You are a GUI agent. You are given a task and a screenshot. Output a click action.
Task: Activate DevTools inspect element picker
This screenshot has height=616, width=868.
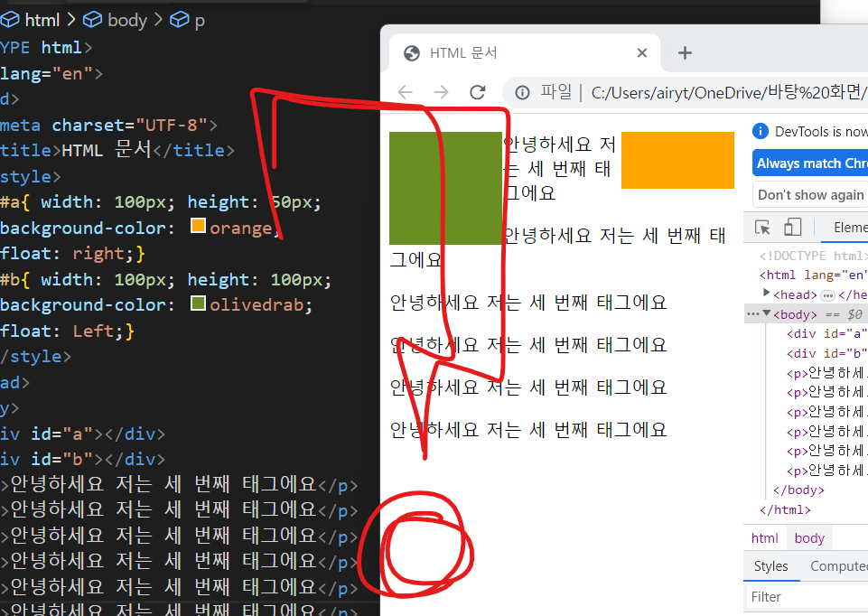click(762, 228)
